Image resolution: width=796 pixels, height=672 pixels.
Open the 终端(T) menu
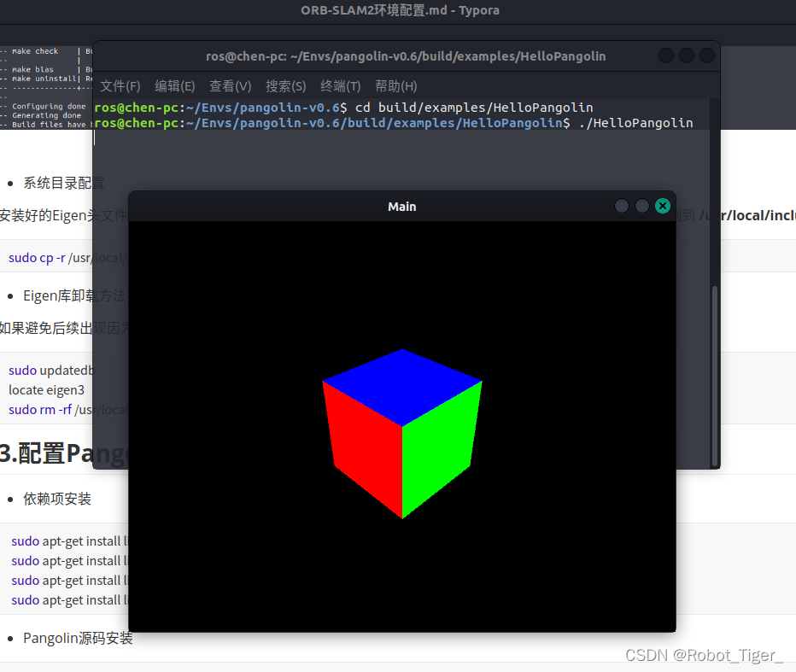[341, 86]
